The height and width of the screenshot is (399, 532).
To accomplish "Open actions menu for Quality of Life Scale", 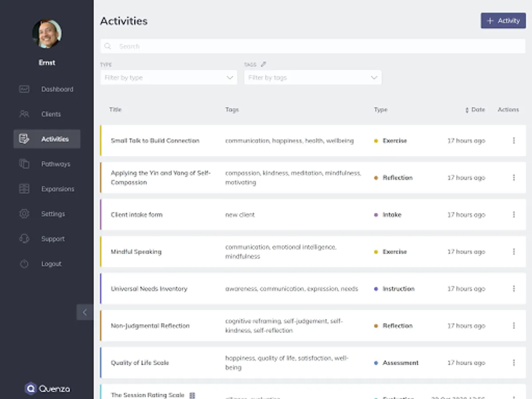I will tap(514, 363).
